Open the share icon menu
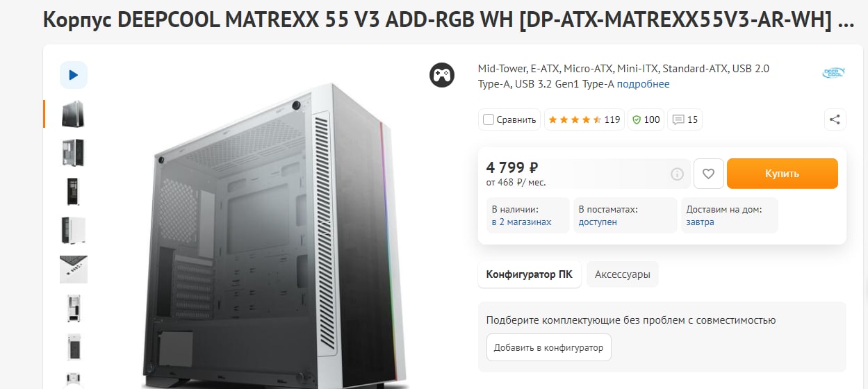Screen dimensions: 868x389 click(x=835, y=119)
